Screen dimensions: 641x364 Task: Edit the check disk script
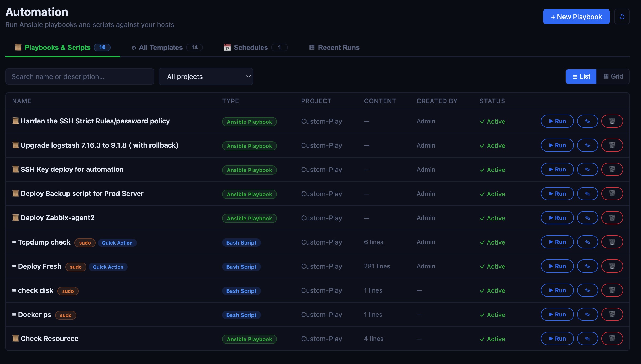tap(587, 290)
